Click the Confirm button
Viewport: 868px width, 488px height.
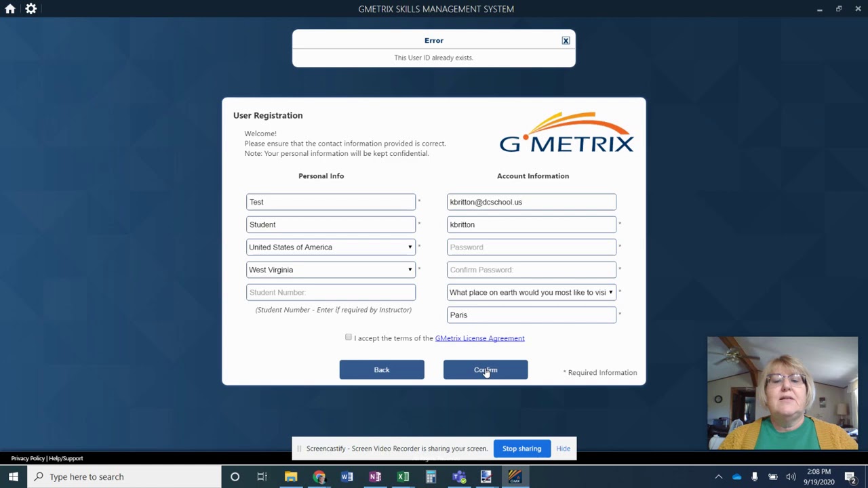click(486, 369)
